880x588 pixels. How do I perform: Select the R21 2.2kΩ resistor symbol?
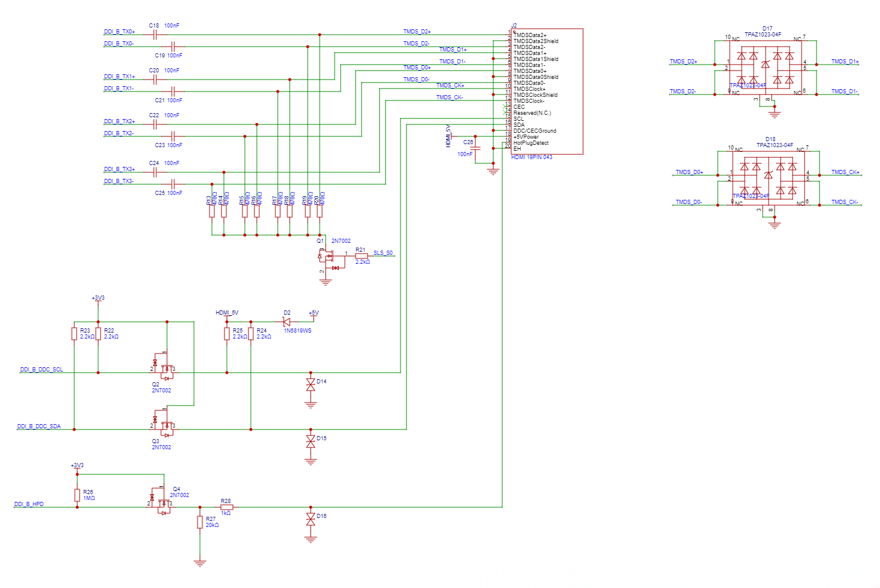tap(362, 256)
